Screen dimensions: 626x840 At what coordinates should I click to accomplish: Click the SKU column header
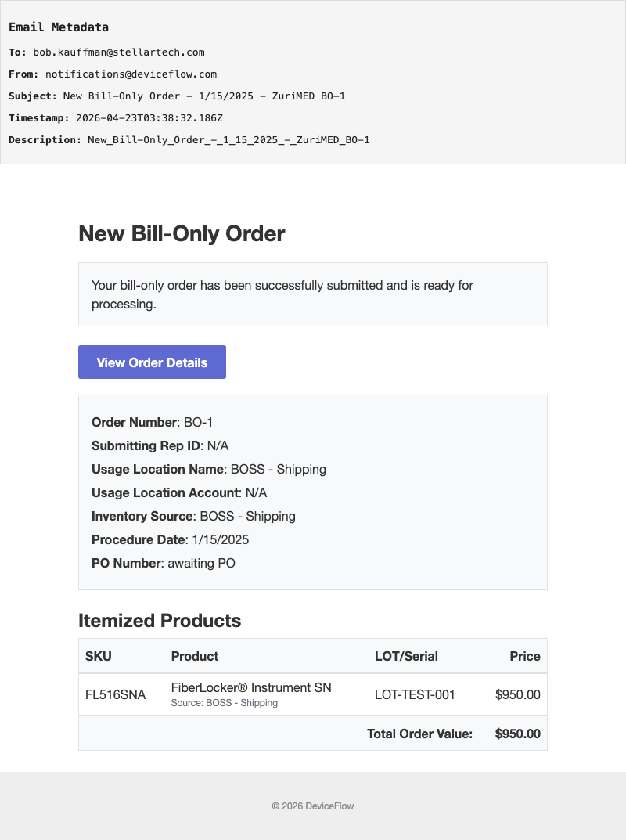(x=98, y=656)
